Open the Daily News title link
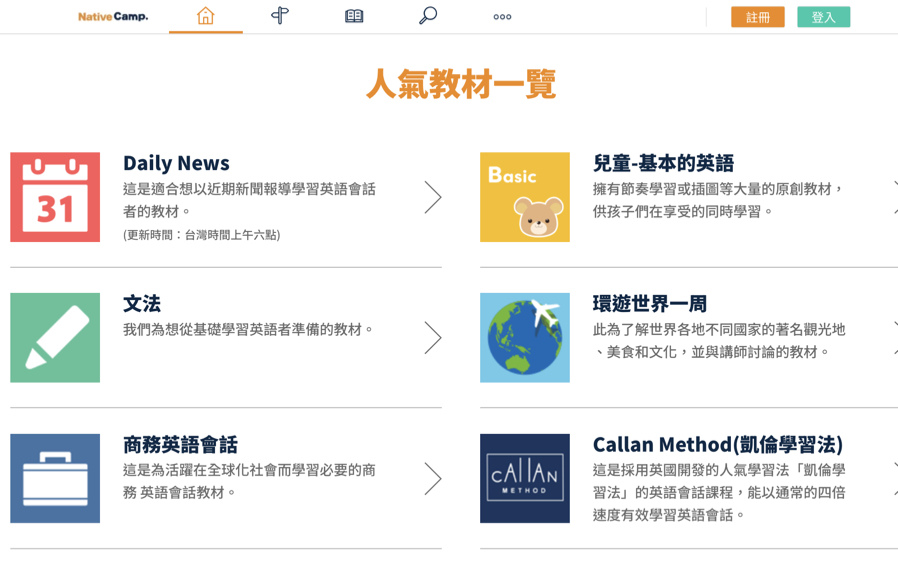The image size is (898, 580). (176, 163)
